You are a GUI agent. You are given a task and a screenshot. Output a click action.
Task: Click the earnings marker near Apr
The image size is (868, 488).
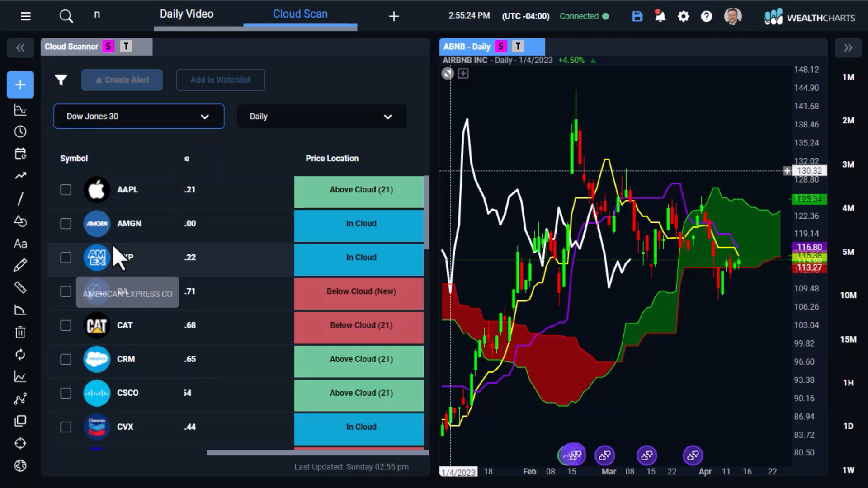693,455
